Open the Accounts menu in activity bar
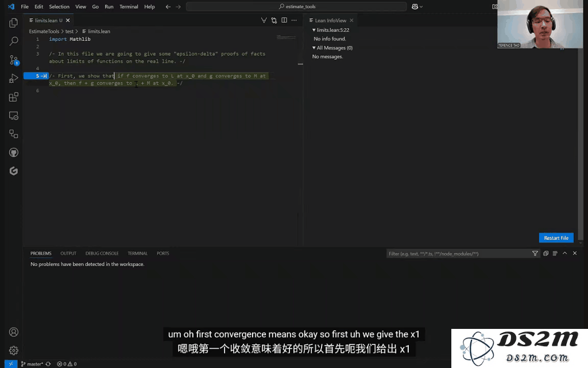Screen dimensions: 588x368 click(14, 332)
